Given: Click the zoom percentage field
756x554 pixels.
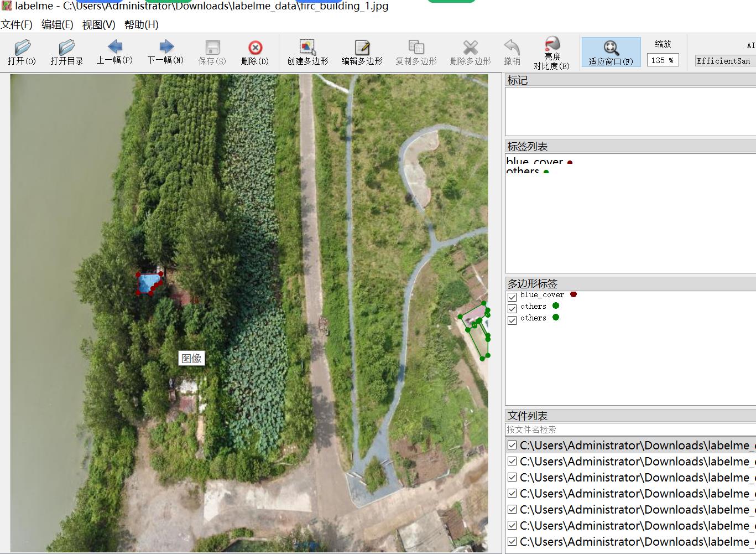Looking at the screenshot, I should [x=662, y=60].
